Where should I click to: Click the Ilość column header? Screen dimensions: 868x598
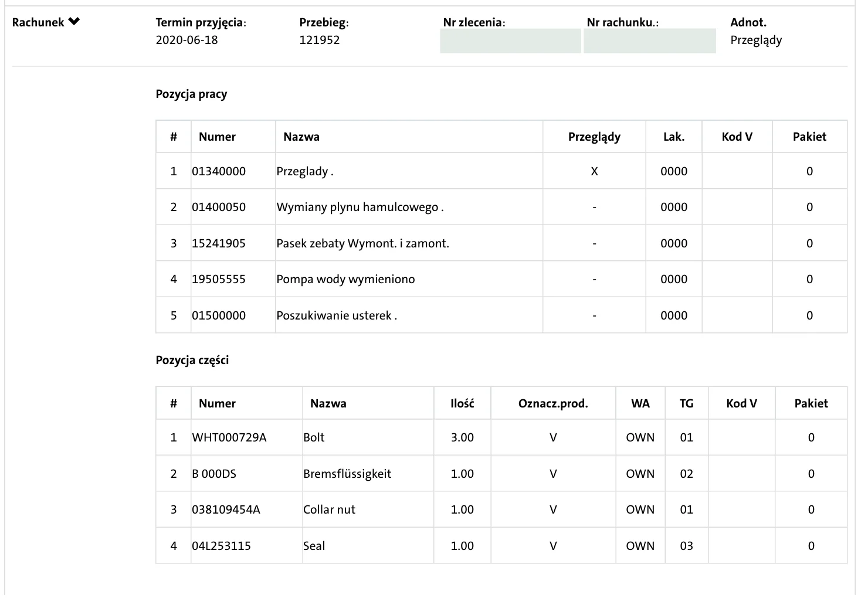coord(462,403)
